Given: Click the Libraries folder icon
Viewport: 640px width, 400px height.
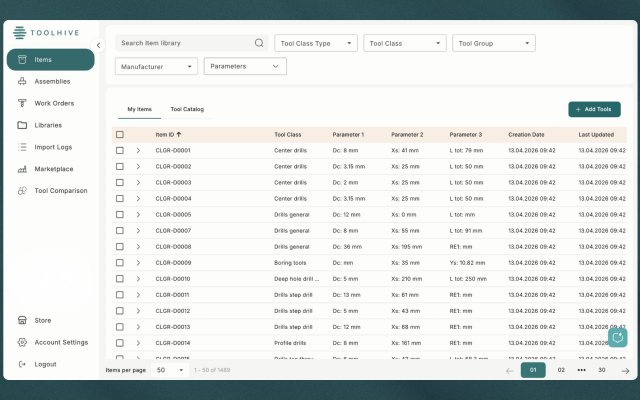Looking at the screenshot, I should point(22,125).
